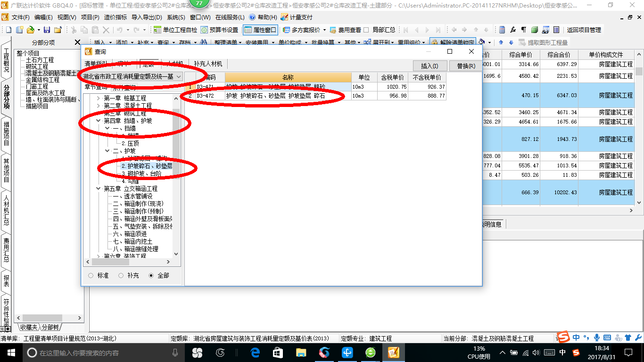Open File Explorer from the taskbar
This screenshot has height=362, width=644.
pos(301,352)
